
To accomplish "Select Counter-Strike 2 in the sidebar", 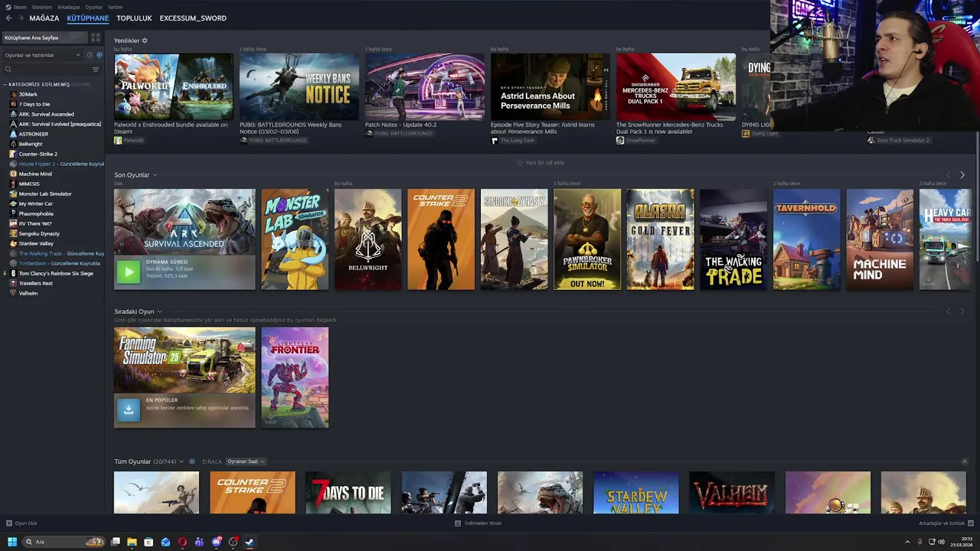I will (38, 154).
